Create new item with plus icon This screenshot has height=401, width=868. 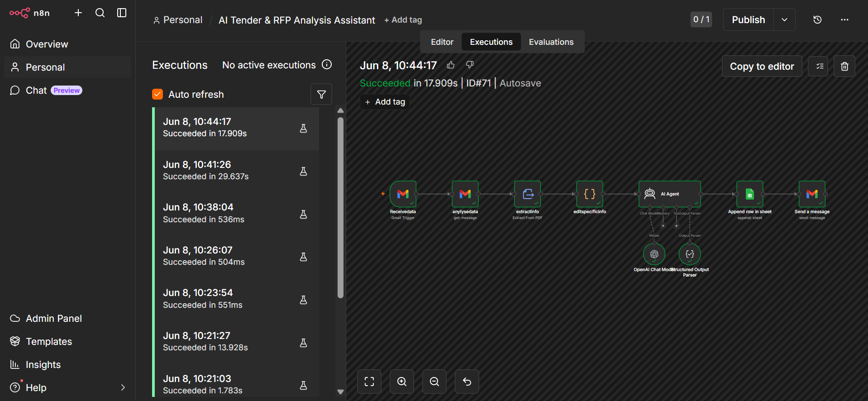pos(78,13)
